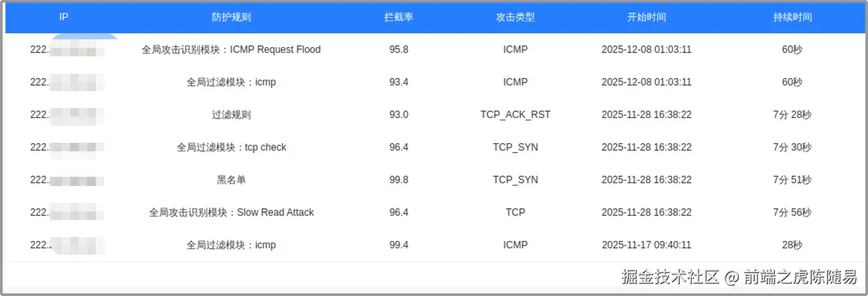This screenshot has width=868, height=296.
Task: Select the ICMP Request Flood rule cell
Action: click(x=231, y=49)
